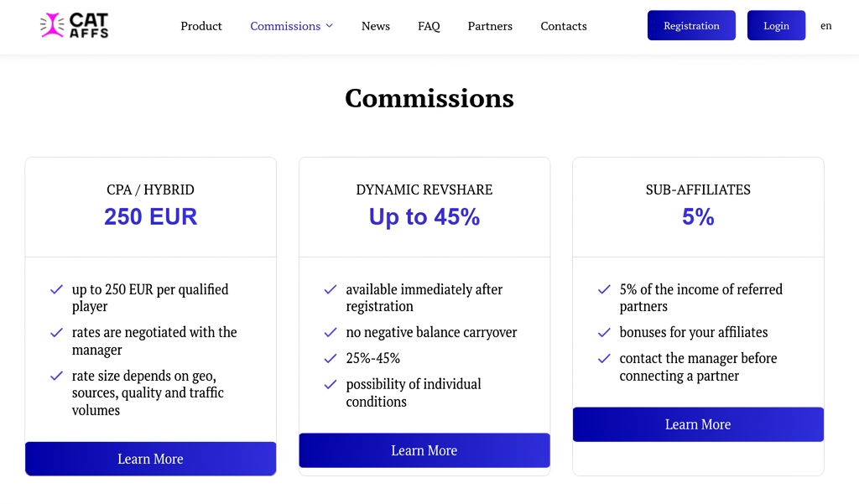Image resolution: width=859 pixels, height=504 pixels.
Task: Click the '5%' heading in Sub-Affiliates card
Action: [x=698, y=216]
